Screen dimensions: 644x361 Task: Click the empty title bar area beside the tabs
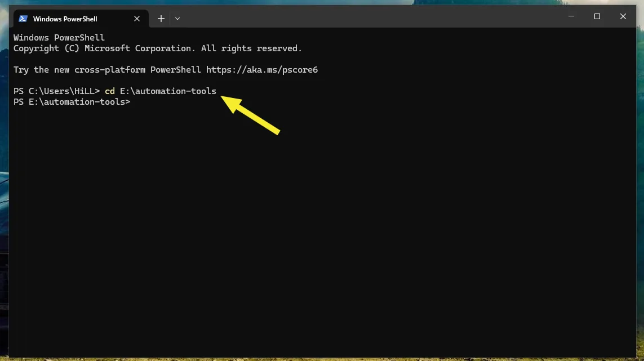click(366, 17)
